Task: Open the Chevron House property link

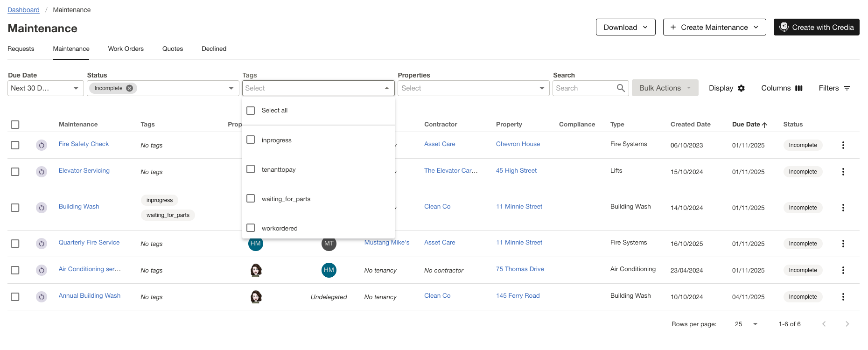Action: (x=518, y=144)
